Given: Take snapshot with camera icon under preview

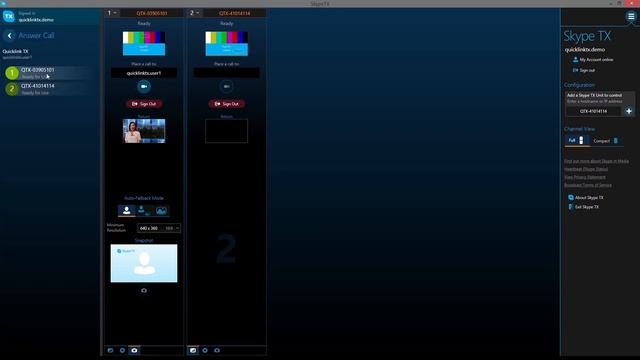Looking at the screenshot, I should [144, 291].
